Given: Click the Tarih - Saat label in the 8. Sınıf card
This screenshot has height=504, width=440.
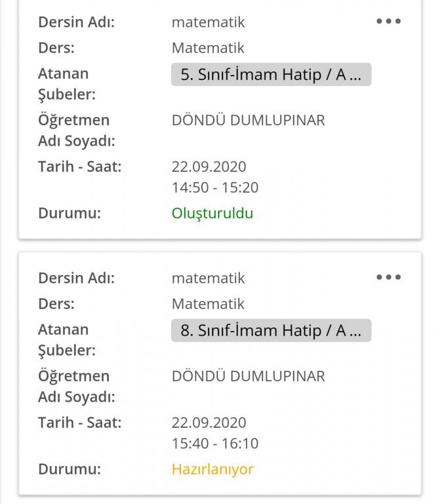Looking at the screenshot, I should [79, 423].
